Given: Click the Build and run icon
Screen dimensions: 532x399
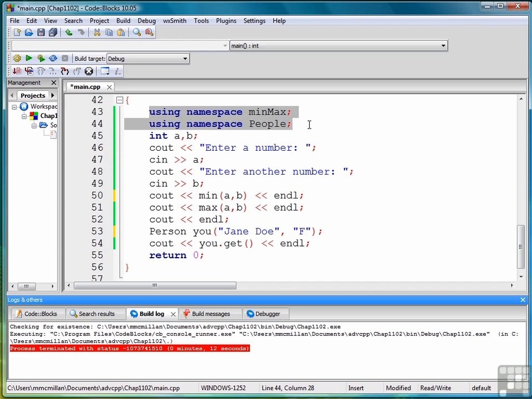Looking at the screenshot, I should click(41, 58).
